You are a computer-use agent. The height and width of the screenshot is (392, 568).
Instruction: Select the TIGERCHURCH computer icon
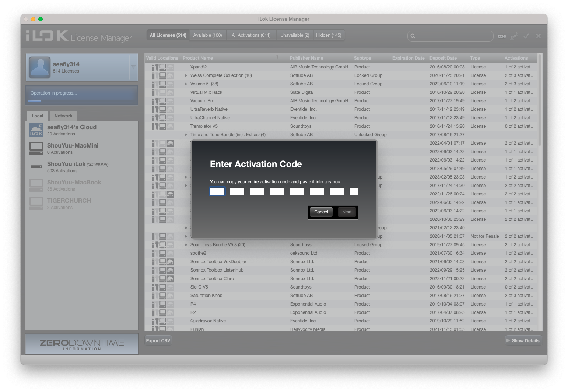[36, 204]
